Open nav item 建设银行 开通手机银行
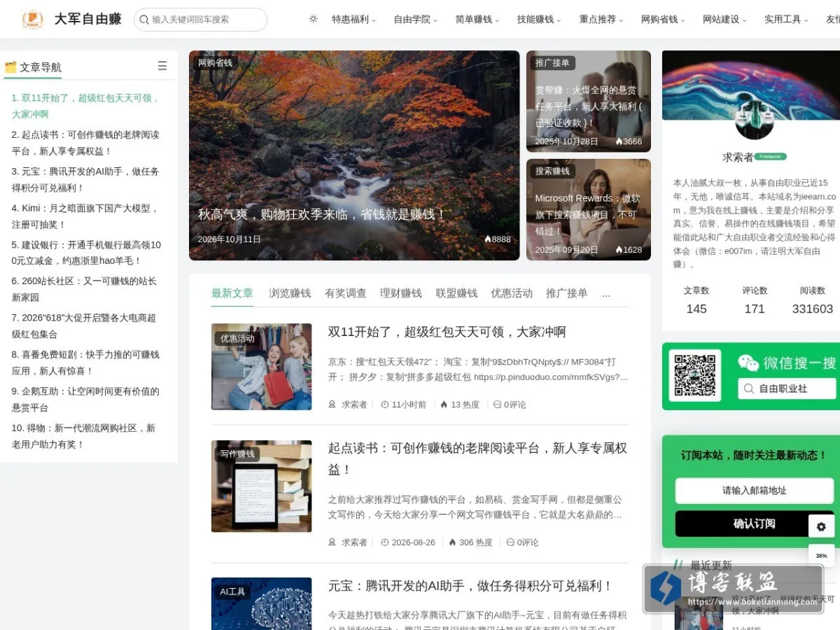Screen dimensions: 840x630 (85, 253)
